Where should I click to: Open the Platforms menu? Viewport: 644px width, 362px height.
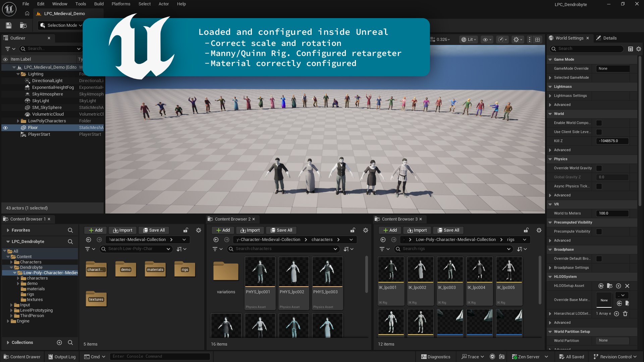121,4
